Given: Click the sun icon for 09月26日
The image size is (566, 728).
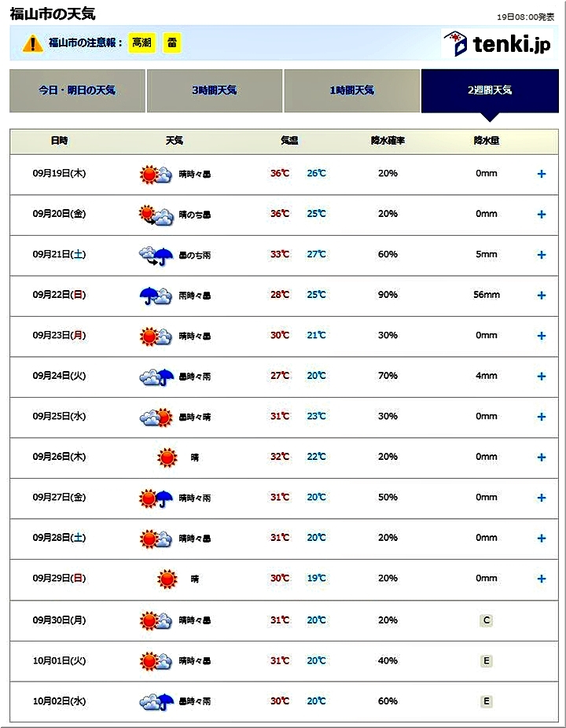Looking at the screenshot, I should (167, 457).
